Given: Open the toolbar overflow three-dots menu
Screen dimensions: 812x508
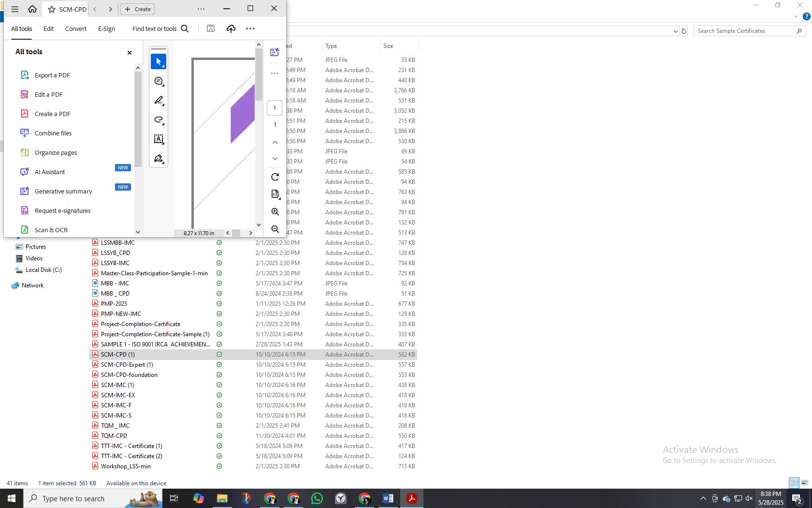Looking at the screenshot, I should 250,29.
